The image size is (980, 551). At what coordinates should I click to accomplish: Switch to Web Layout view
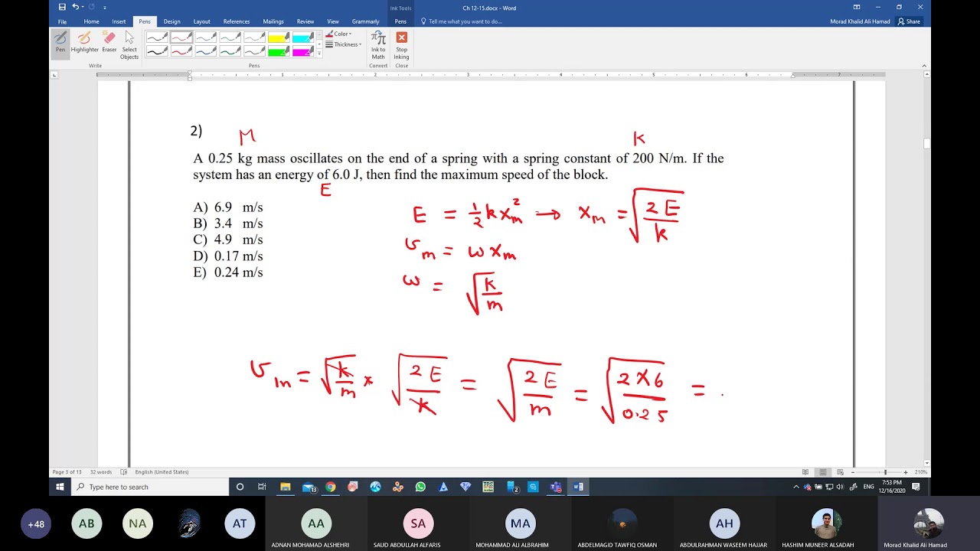coord(839,472)
